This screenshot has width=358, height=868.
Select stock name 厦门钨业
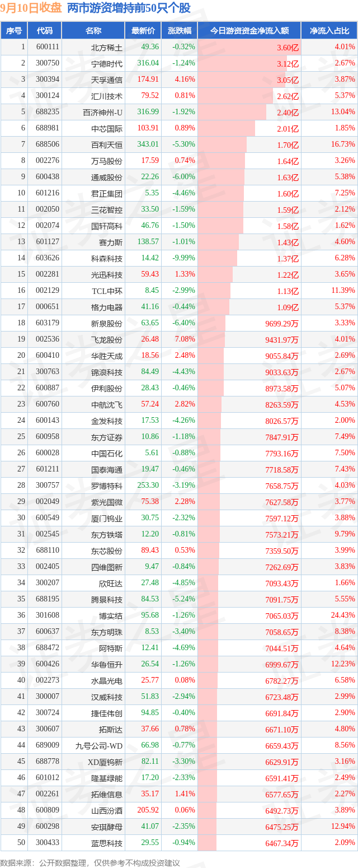coord(107,518)
